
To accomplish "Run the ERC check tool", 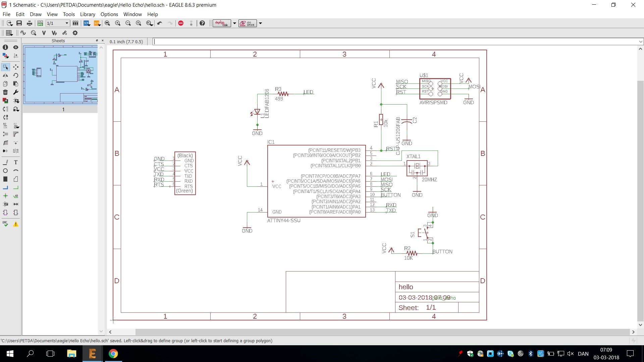I will click(x=5, y=224).
